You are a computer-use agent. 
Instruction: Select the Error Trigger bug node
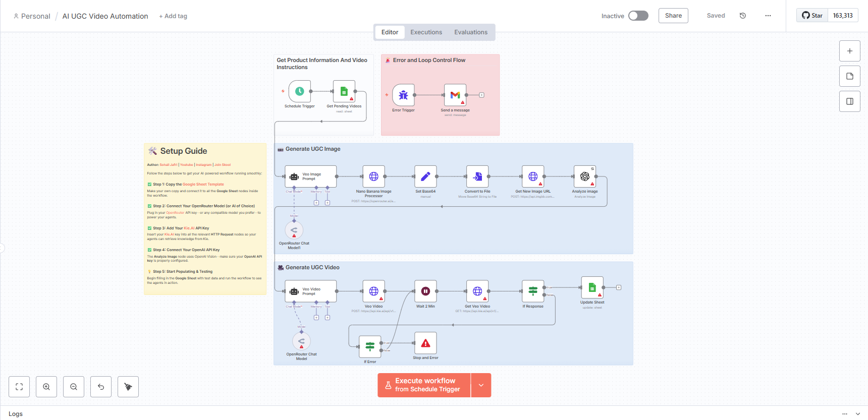(x=403, y=95)
